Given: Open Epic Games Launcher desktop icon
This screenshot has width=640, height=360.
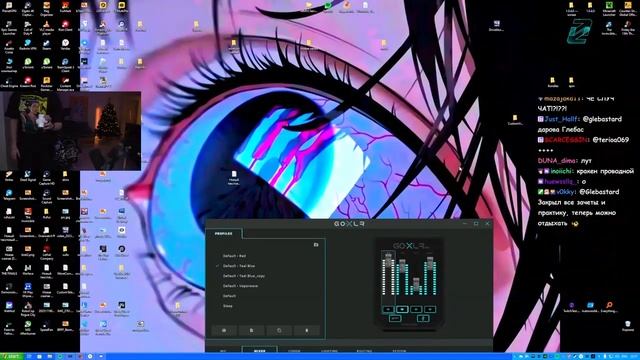Looking at the screenshot, I should tap(9, 28).
